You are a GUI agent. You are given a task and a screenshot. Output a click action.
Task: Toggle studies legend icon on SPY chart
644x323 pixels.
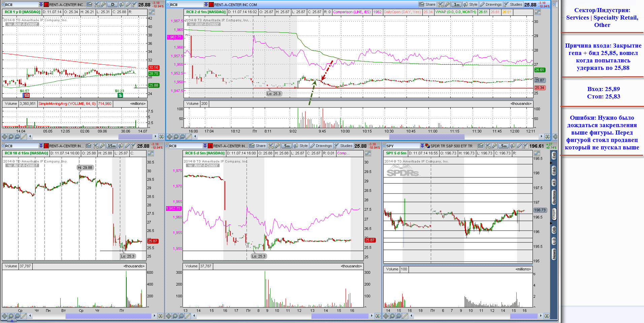coord(537,153)
